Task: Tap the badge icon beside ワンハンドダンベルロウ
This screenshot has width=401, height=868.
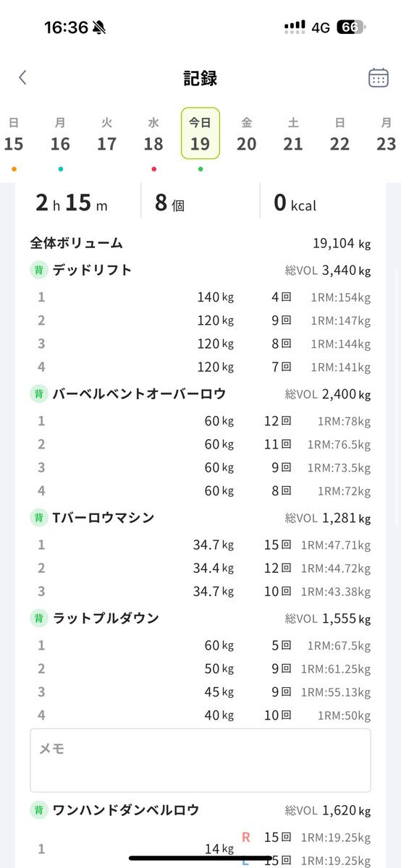Action: point(39,810)
